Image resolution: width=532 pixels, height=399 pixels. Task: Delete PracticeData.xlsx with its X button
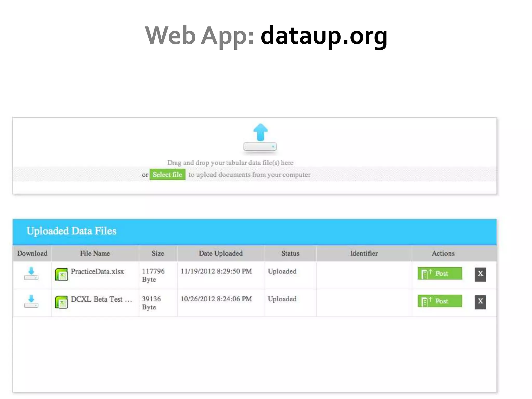[x=481, y=275]
